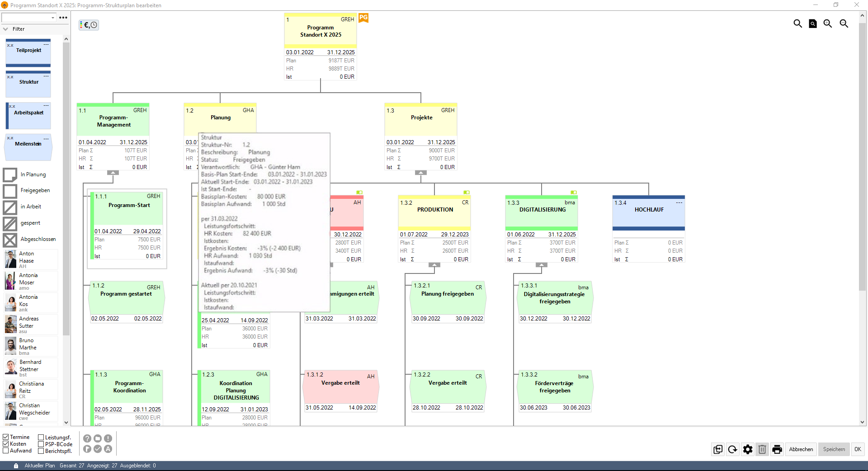The image size is (868, 471).
Task: Collapse children under DIGITALISIERUNG node
Action: click(542, 265)
